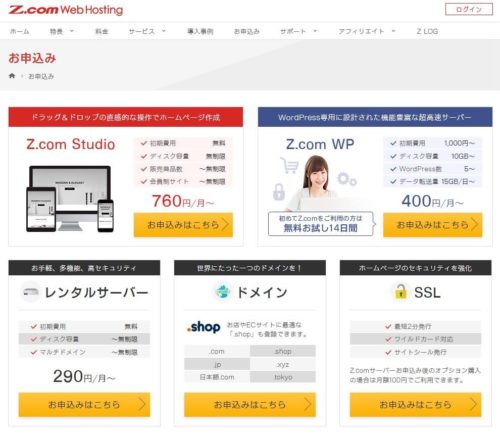
Task: Expand the サポート dropdown menu
Action: pyautogui.click(x=299, y=31)
